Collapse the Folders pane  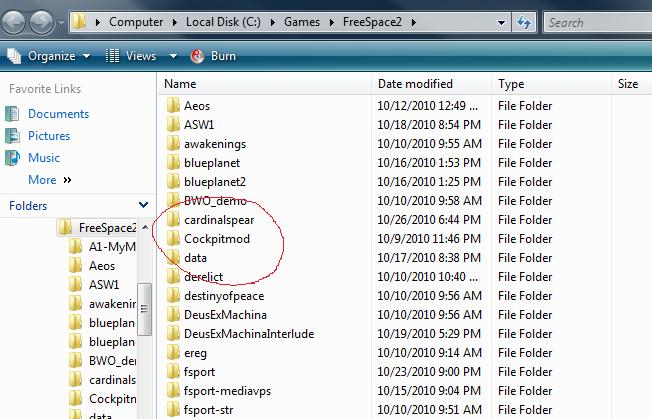point(143,205)
